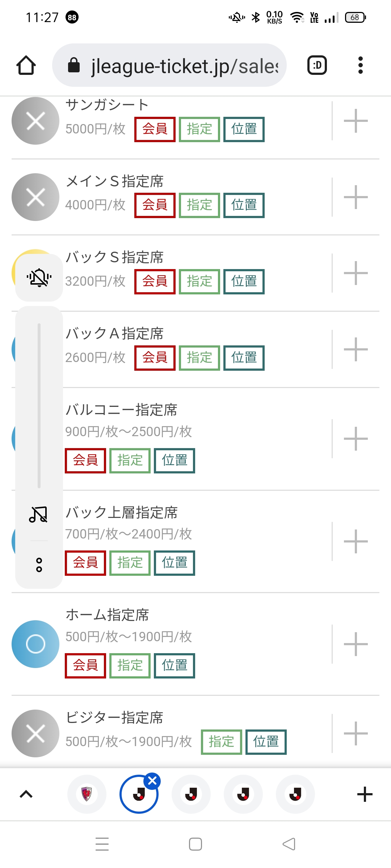
Task: Open the browser three-dot menu
Action: point(360,65)
